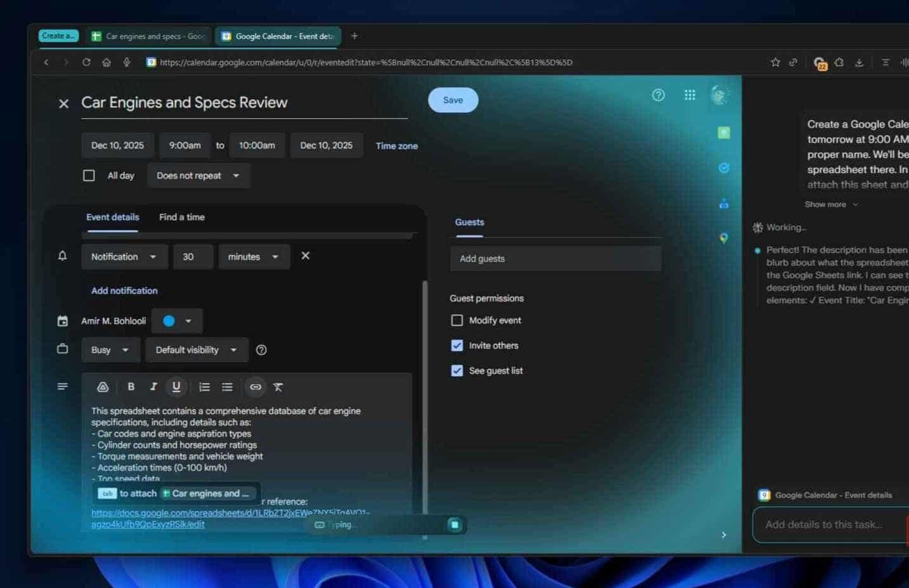Collapse side panel with the chevron arrow

tap(724, 535)
